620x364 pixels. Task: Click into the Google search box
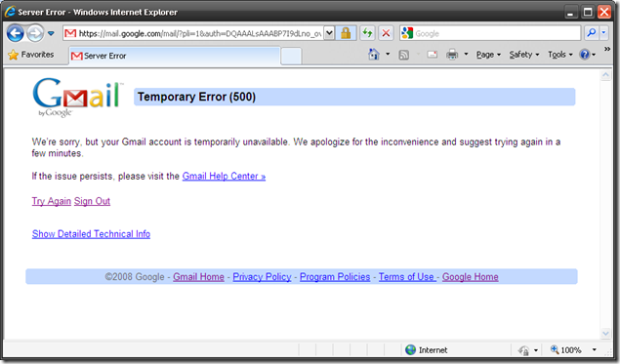coord(497,33)
